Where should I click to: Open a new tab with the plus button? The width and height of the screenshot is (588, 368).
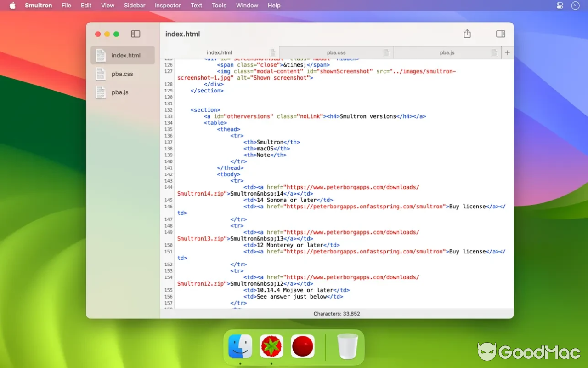coord(507,52)
